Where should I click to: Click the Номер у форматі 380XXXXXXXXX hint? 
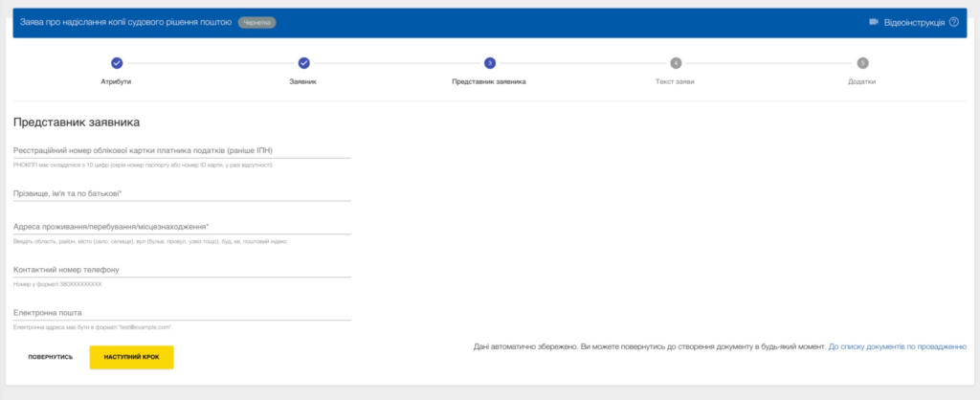pos(56,284)
